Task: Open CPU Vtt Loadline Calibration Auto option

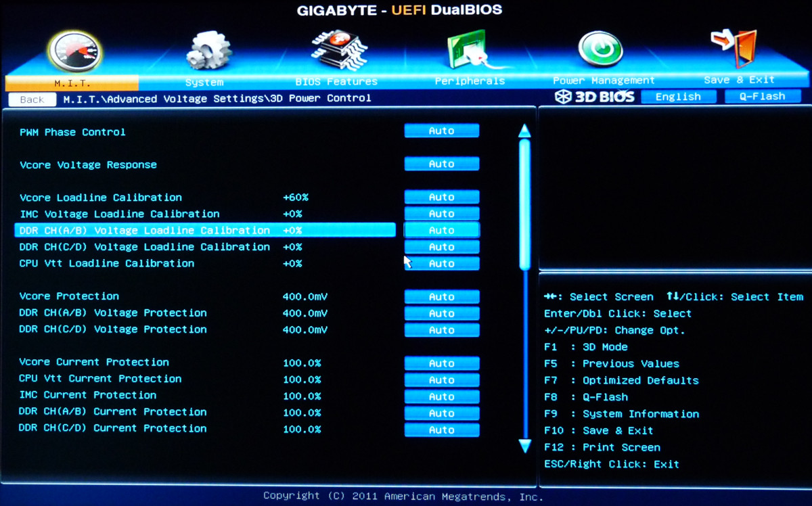Action: pyautogui.click(x=442, y=263)
